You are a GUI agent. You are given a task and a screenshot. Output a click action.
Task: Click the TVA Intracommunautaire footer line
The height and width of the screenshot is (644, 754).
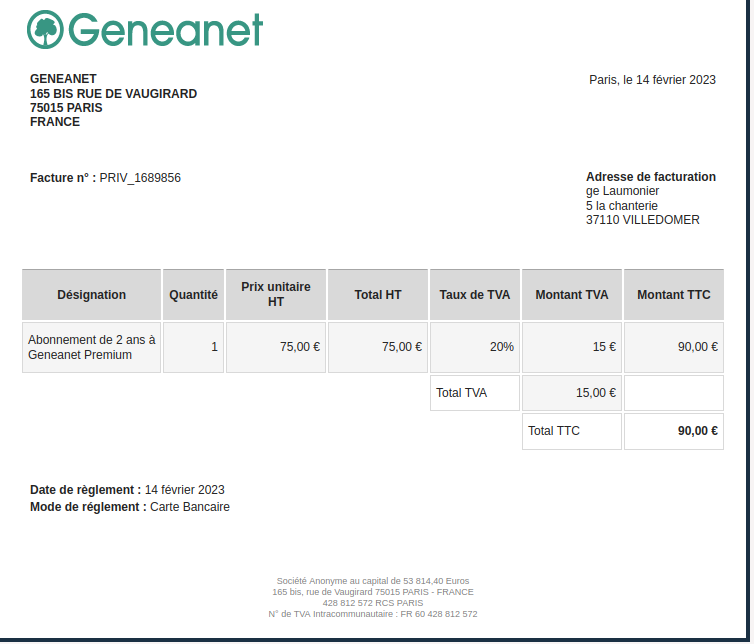373,614
